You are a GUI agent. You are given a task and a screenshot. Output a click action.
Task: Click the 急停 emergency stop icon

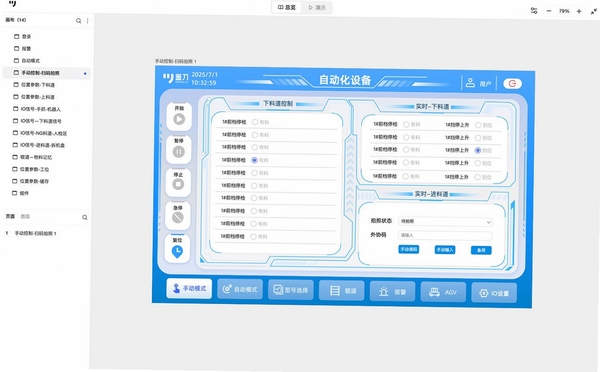click(x=178, y=218)
